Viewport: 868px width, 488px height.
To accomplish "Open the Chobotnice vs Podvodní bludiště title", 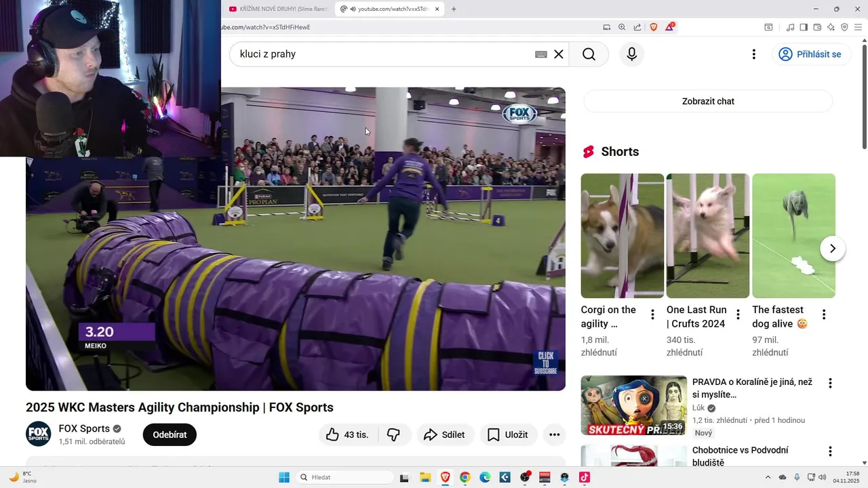I will coord(741,456).
